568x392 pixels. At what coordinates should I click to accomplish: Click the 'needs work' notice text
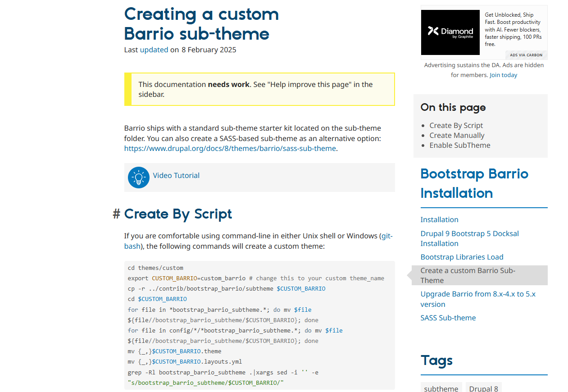point(228,84)
